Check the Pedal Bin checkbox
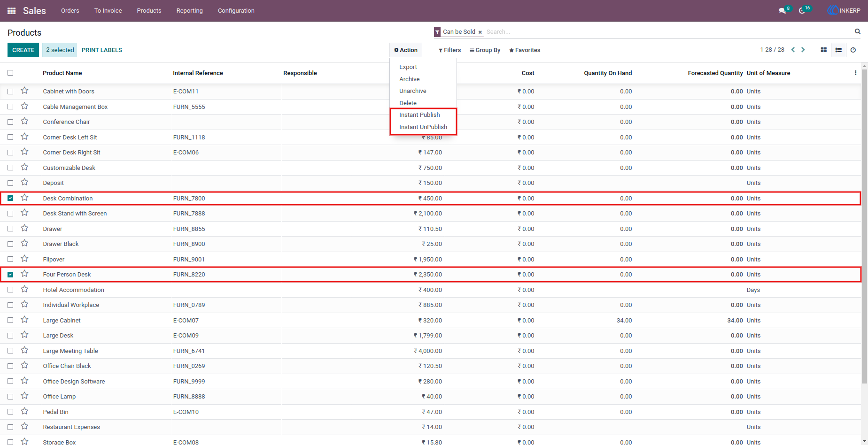Image resolution: width=868 pixels, height=445 pixels. coord(10,412)
